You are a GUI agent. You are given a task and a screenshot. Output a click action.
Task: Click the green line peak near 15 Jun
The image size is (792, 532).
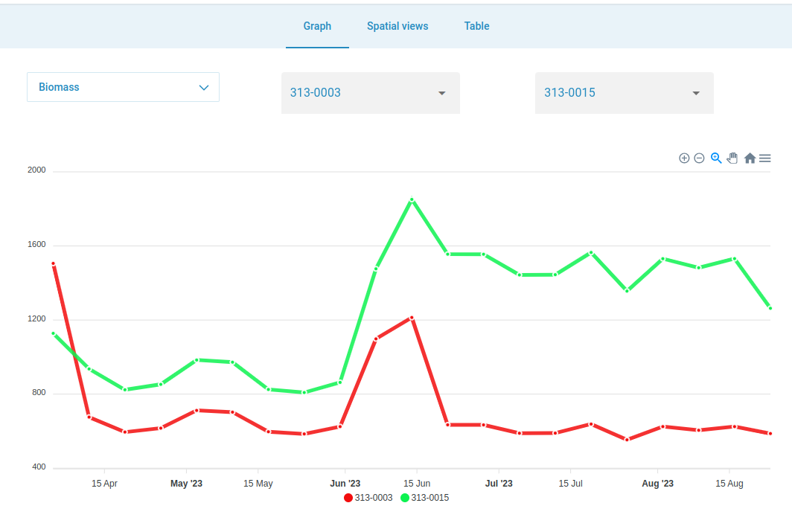(412, 199)
